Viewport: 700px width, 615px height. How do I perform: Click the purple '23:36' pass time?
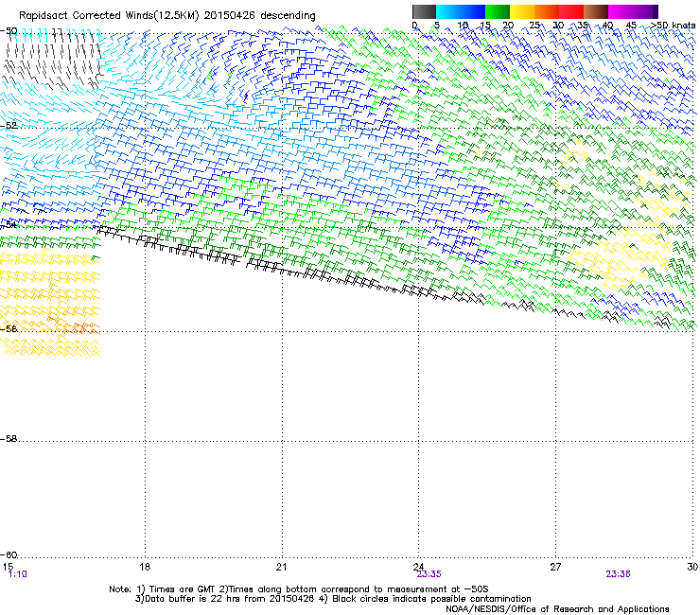click(x=619, y=574)
